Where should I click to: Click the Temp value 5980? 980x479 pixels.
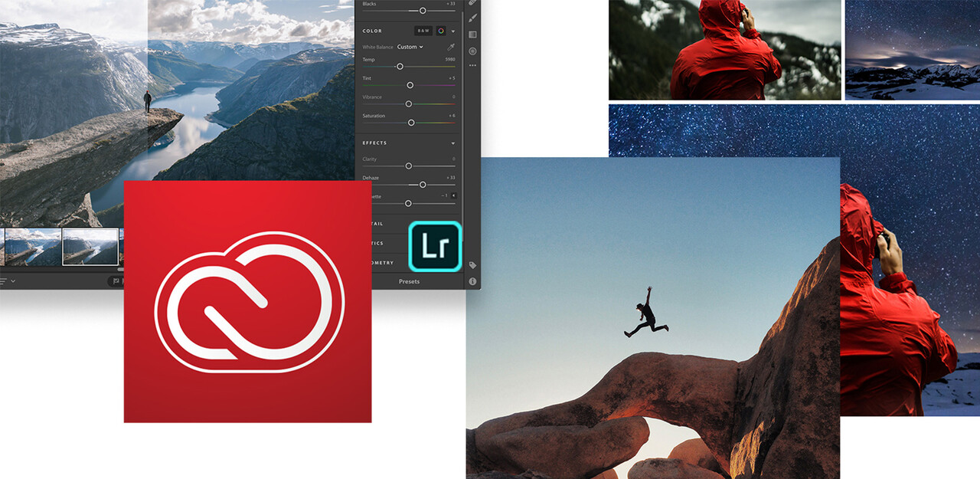[449, 59]
